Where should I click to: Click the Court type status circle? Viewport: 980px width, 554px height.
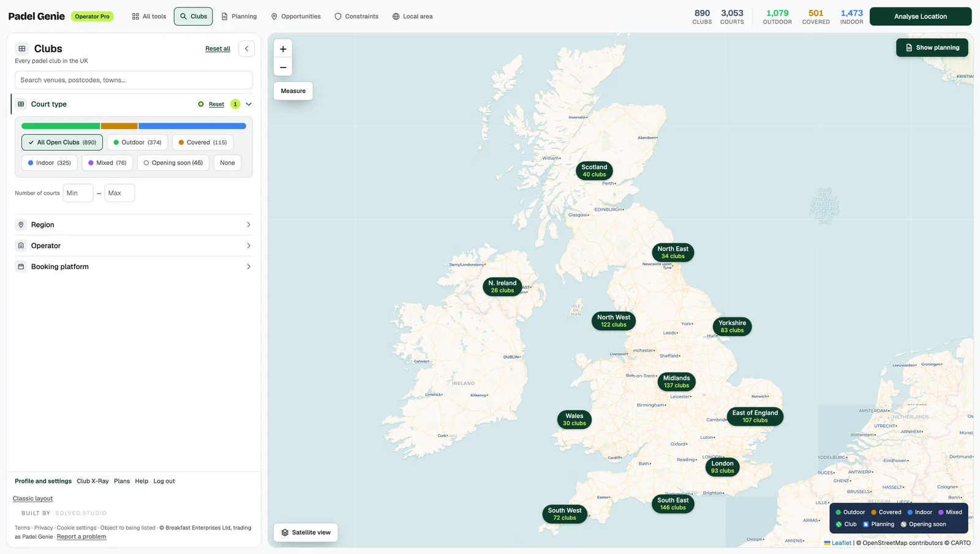[201, 104]
